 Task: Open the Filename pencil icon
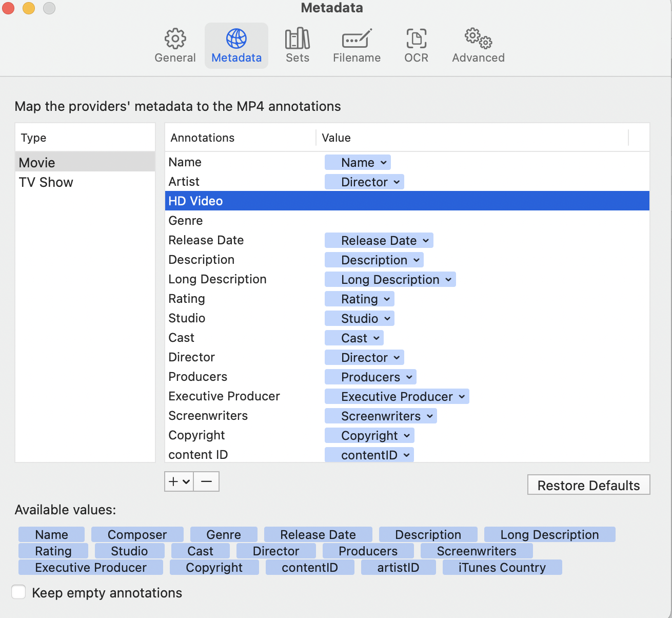pos(357,38)
